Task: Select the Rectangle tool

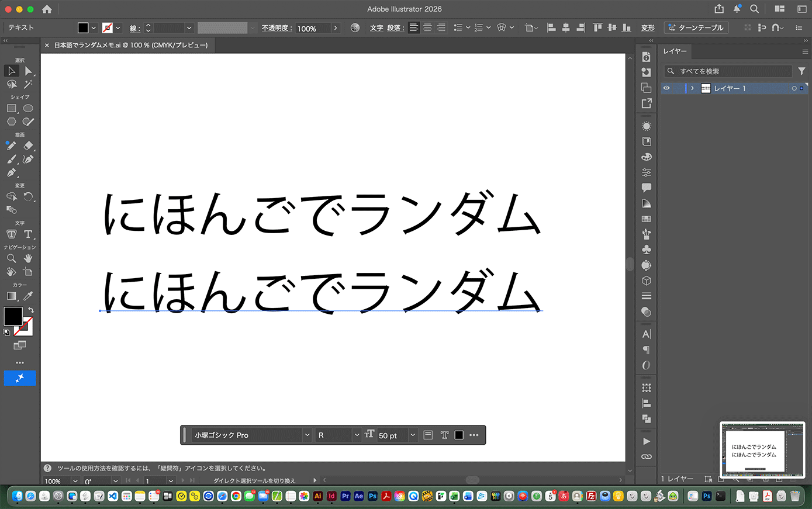Action: 11,108
